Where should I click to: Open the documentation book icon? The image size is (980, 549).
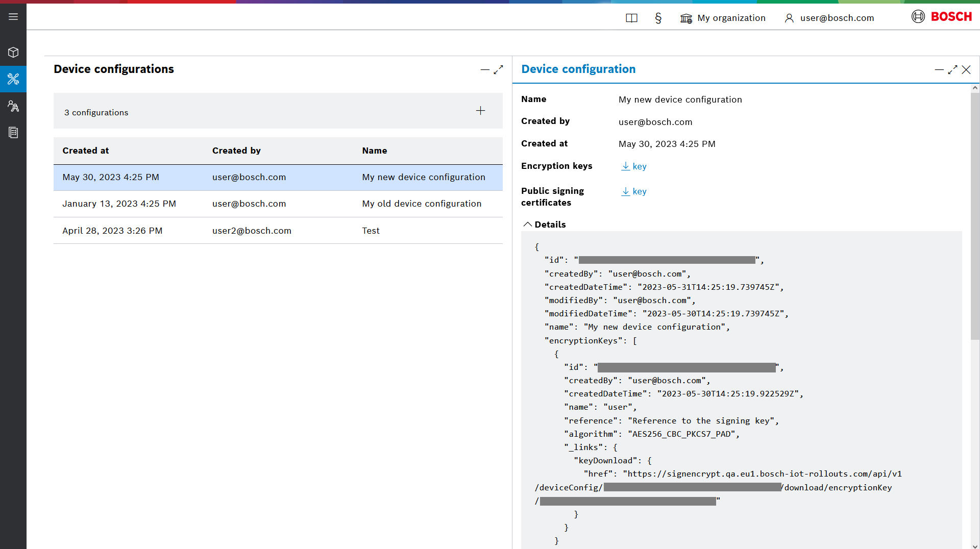(631, 18)
